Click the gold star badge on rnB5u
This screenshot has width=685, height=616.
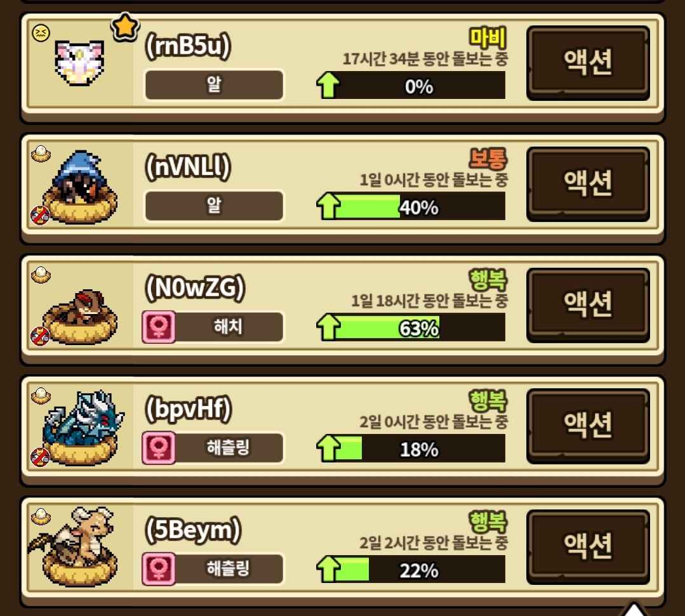pos(125,27)
